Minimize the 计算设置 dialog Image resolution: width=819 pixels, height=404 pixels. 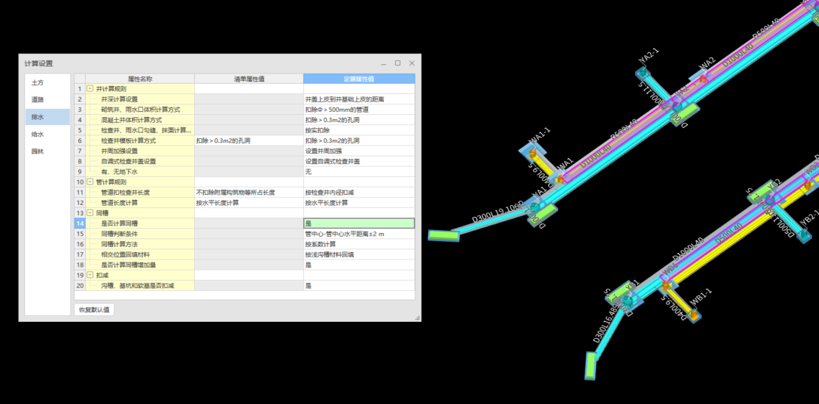click(x=383, y=63)
